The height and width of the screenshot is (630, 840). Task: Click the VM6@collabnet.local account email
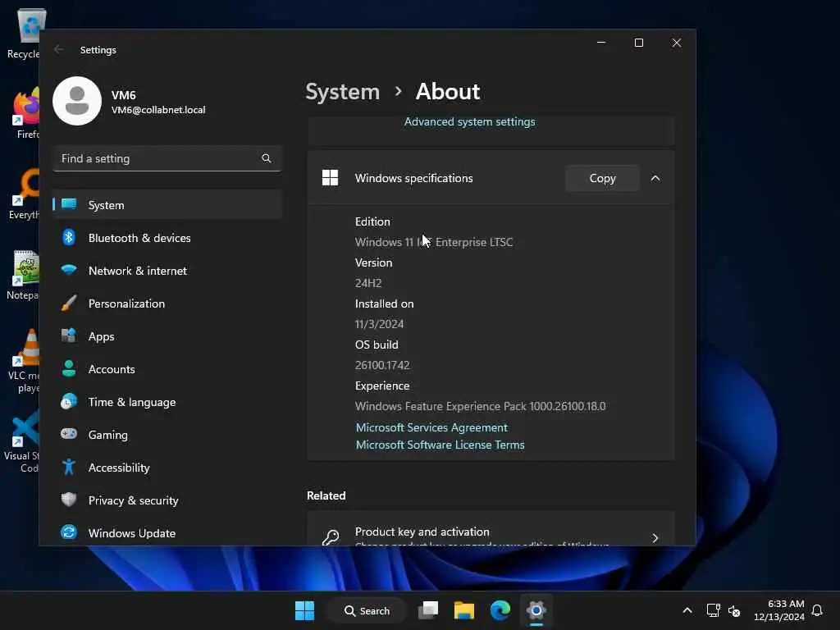click(x=158, y=110)
